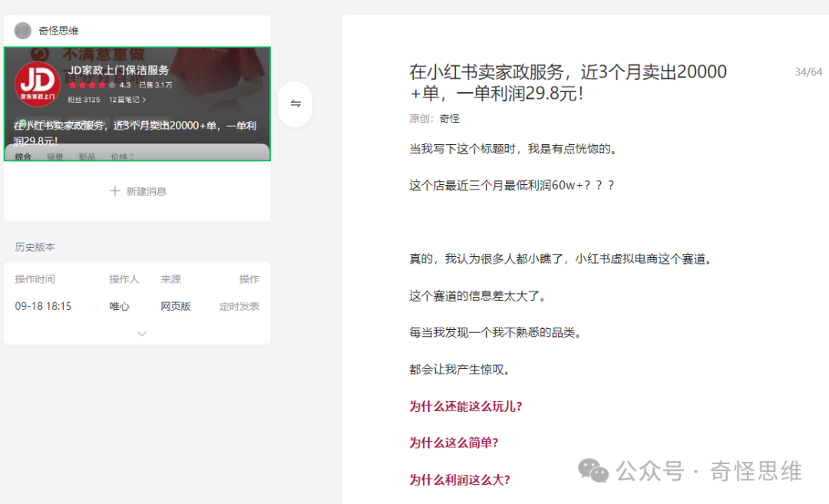Click the 奇怪思维 account avatar
The width and height of the screenshot is (829, 504).
coord(23,31)
